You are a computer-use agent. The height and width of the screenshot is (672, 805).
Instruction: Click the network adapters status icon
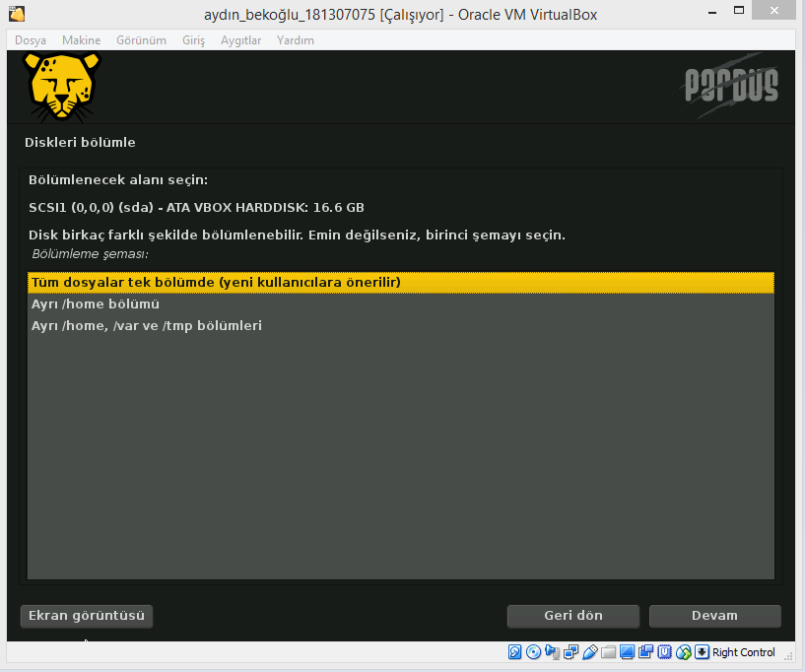tap(570, 652)
